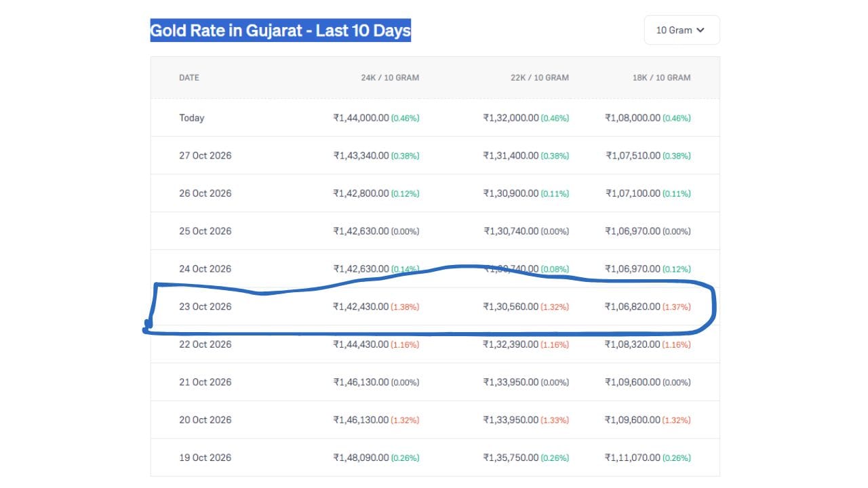Click today's 18K price ₹1,08,000.00

click(633, 118)
